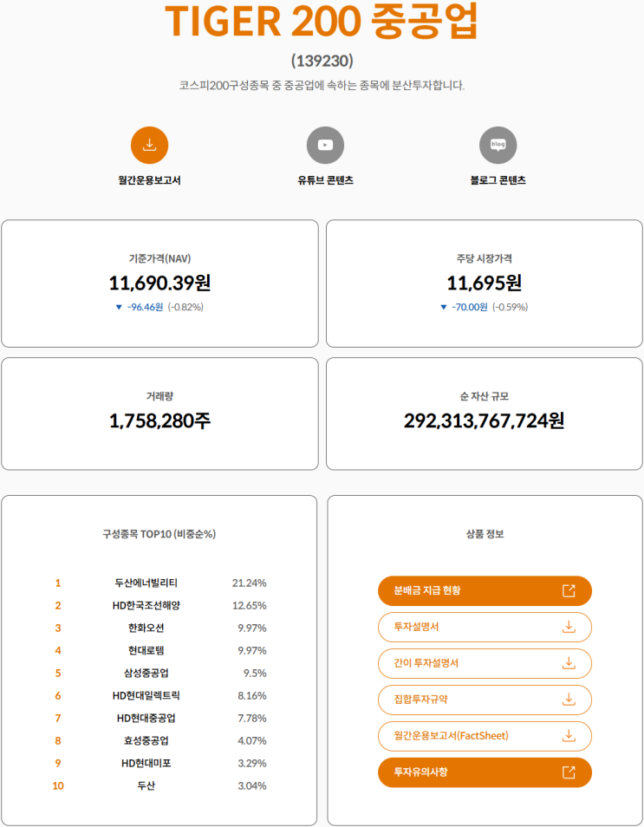Click the TIGER 200 중공업 title
The image size is (644, 827).
[322, 21]
